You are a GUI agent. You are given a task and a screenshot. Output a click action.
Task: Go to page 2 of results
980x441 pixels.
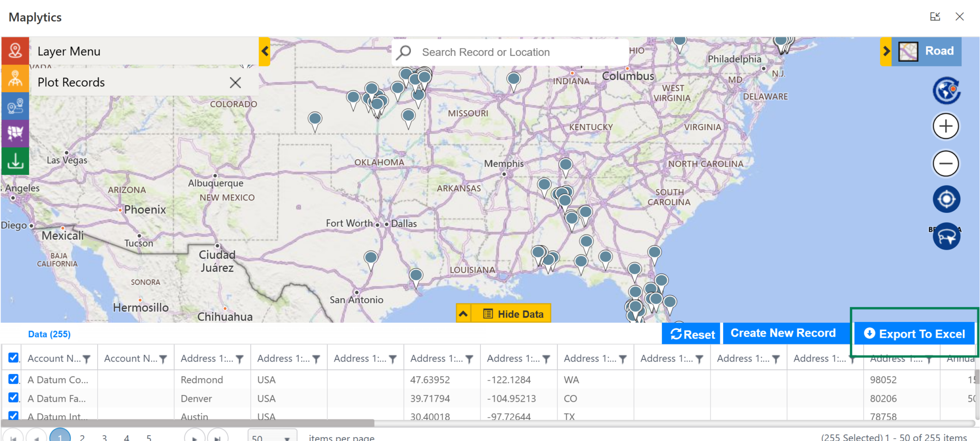[x=82, y=437]
